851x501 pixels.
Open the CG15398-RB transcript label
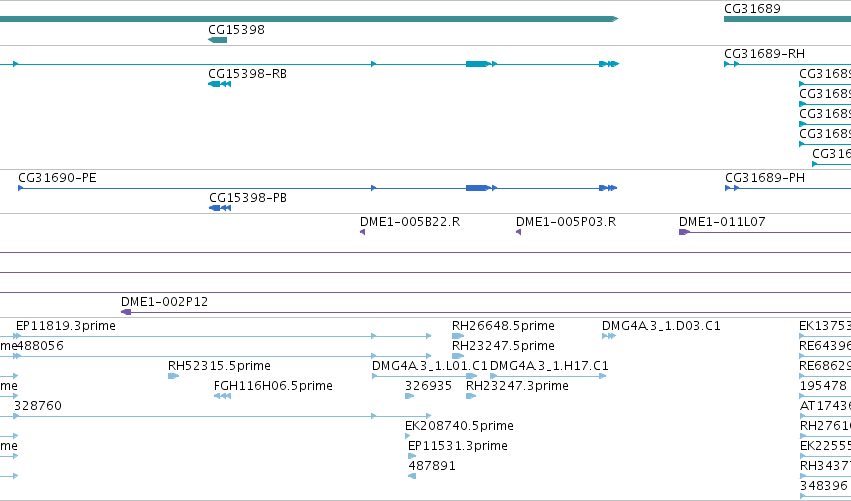247,73
